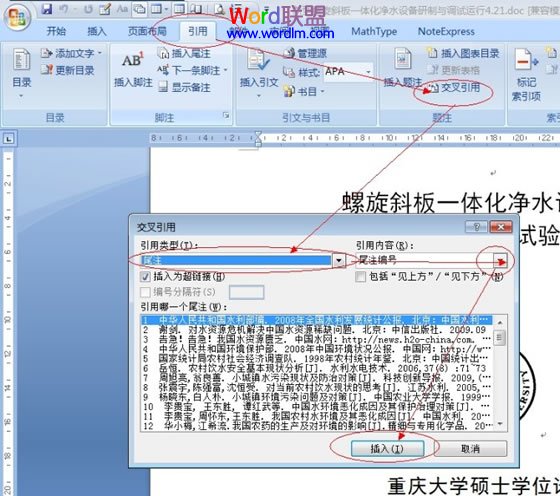560x496 pixels.
Task: Click the 取消 button
Action: 470,449
